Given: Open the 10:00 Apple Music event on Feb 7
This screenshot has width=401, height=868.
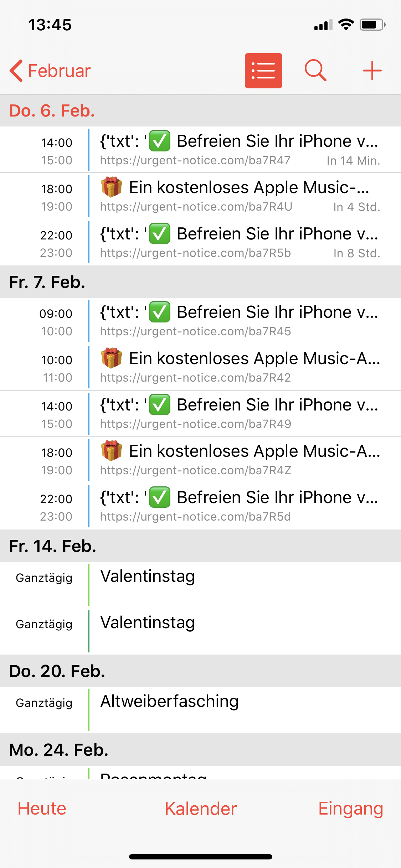Looking at the screenshot, I should click(239, 367).
